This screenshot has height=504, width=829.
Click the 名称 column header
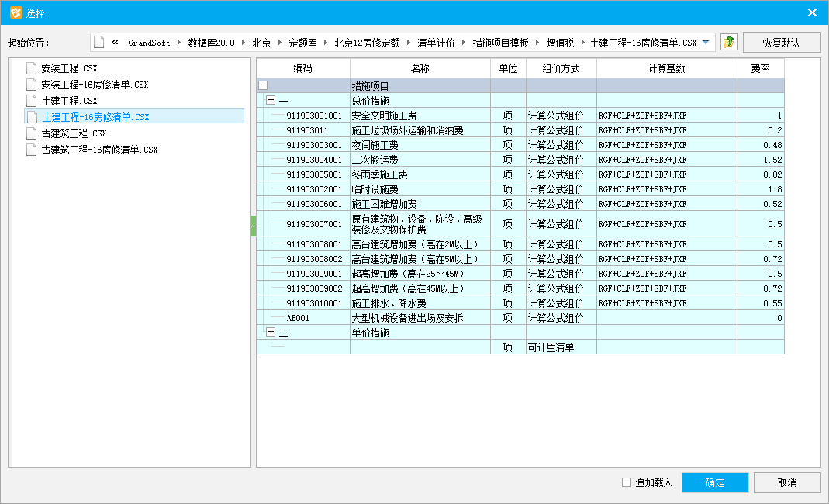[x=420, y=68]
